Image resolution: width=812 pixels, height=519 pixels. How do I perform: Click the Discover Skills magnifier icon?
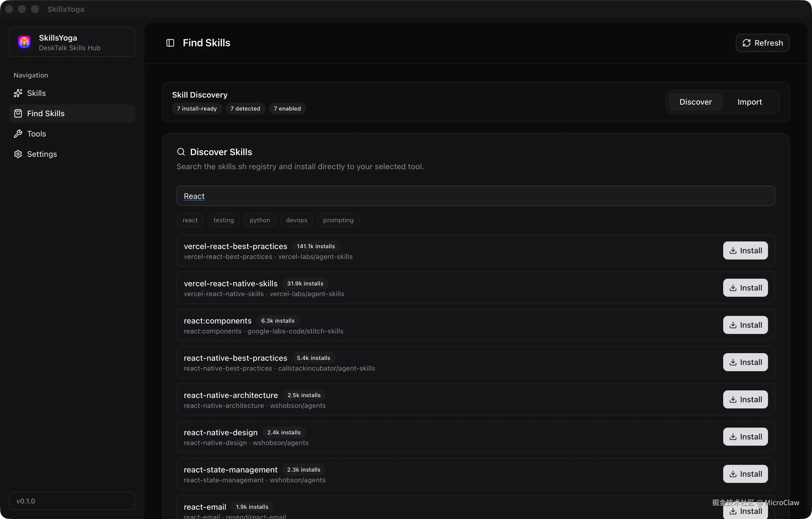[181, 152]
